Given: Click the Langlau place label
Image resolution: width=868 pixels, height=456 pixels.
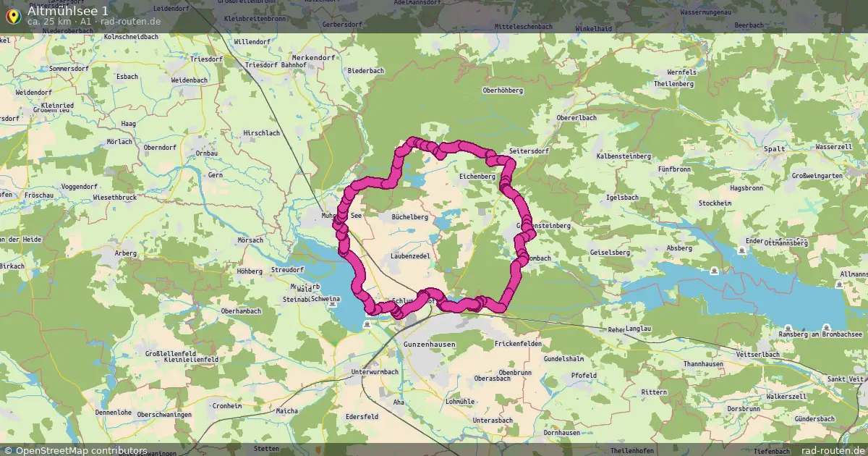Looking at the screenshot, I should pyautogui.click(x=638, y=329).
